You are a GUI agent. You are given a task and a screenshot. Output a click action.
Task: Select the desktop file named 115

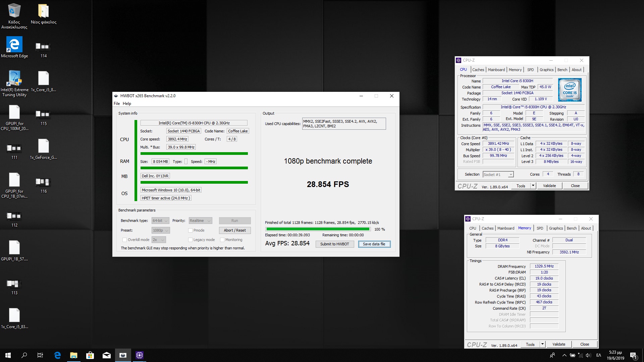(44, 117)
